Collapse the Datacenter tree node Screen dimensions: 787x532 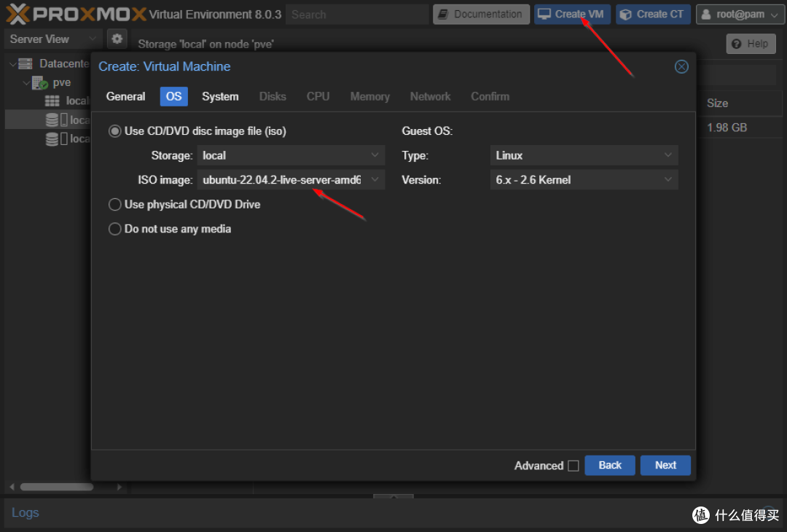[x=12, y=64]
